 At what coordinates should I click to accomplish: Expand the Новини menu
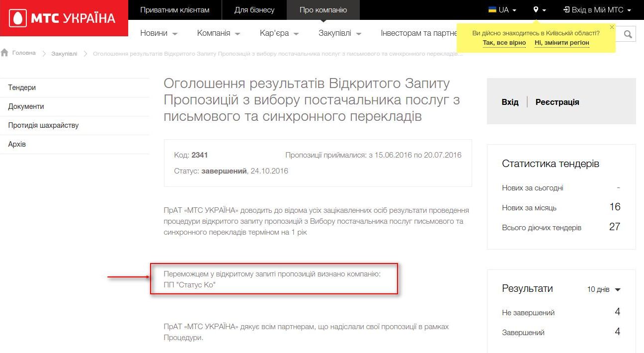159,33
